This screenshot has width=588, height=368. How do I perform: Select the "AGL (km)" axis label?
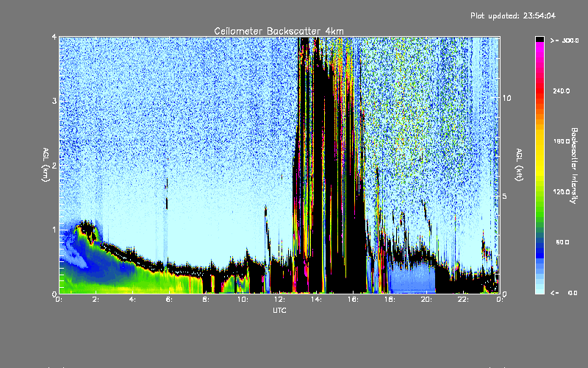(x=46, y=165)
